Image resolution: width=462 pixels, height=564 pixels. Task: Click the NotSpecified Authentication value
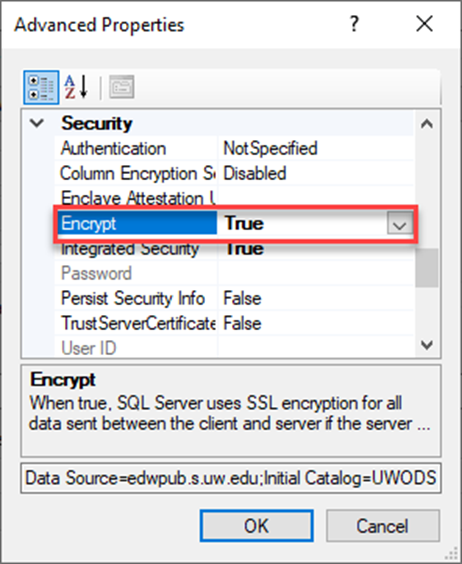270,149
